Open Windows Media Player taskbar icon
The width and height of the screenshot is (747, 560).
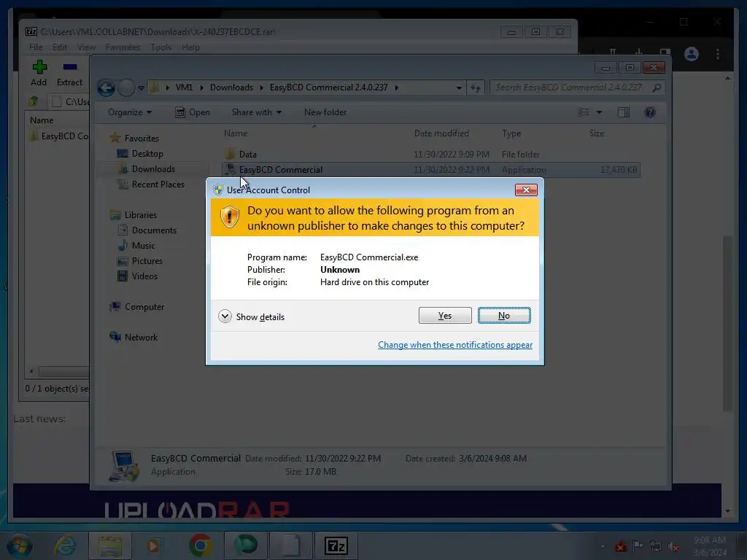click(x=154, y=545)
